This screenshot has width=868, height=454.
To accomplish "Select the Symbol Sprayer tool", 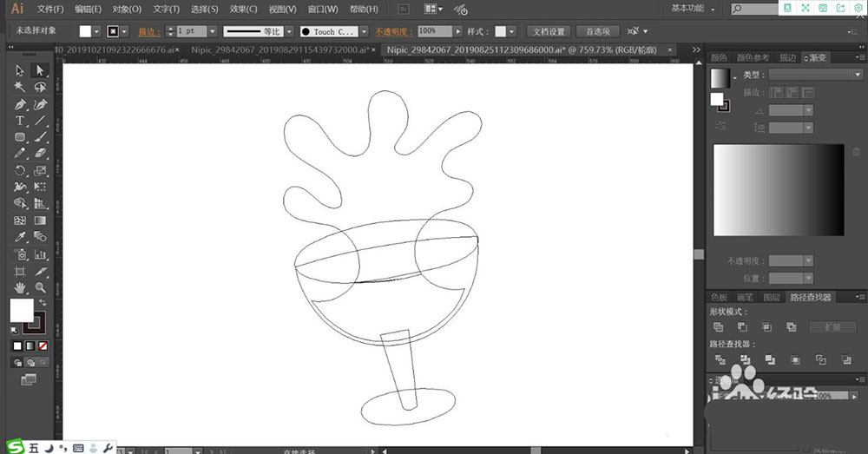I will (20, 254).
